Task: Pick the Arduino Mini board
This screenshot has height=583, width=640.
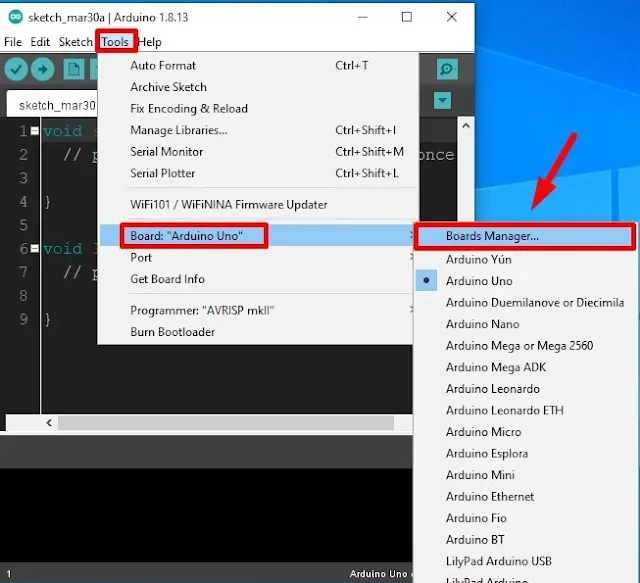Action: [x=525, y=475]
